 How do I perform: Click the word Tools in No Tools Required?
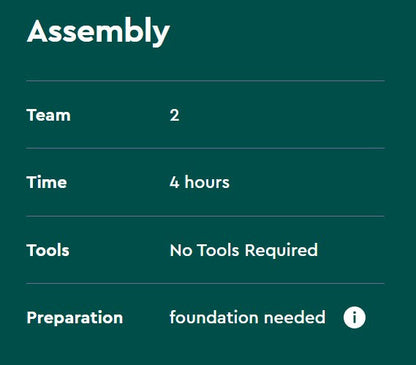click(x=218, y=250)
